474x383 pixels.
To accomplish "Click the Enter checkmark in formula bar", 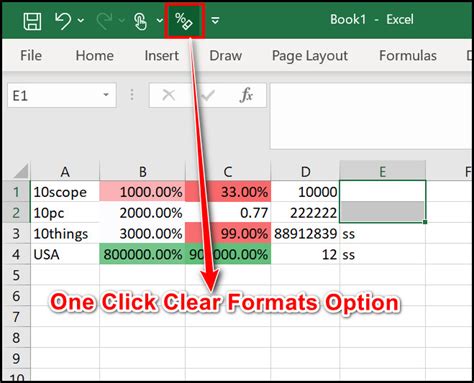I will click(208, 96).
